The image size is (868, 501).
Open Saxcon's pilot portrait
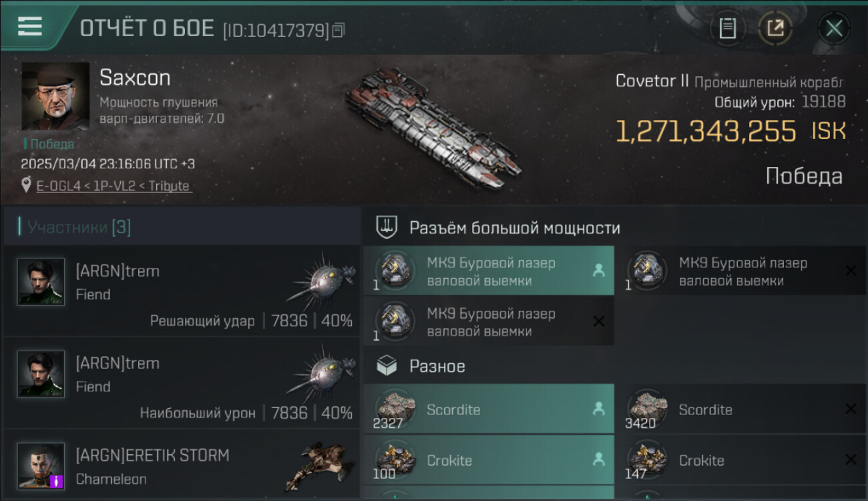point(55,96)
